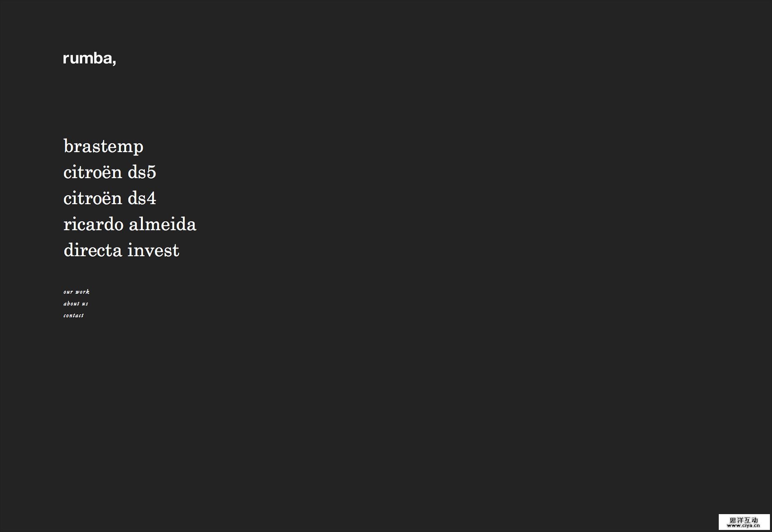Navigate to the contact page
The width and height of the screenshot is (772, 532).
[x=74, y=315]
